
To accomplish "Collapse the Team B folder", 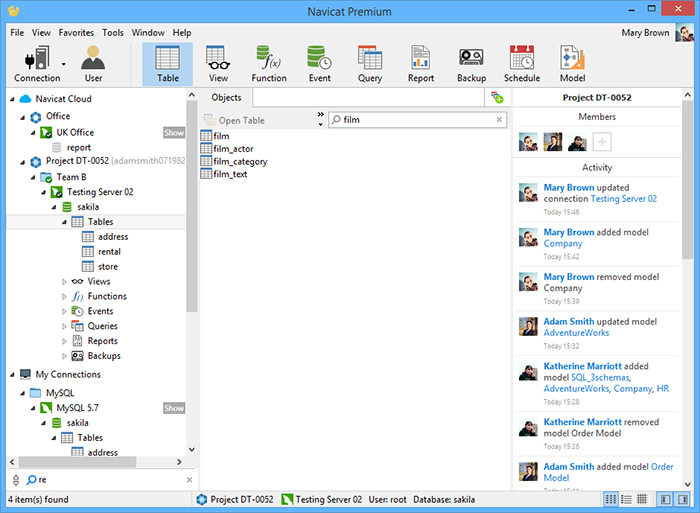I will [x=33, y=178].
